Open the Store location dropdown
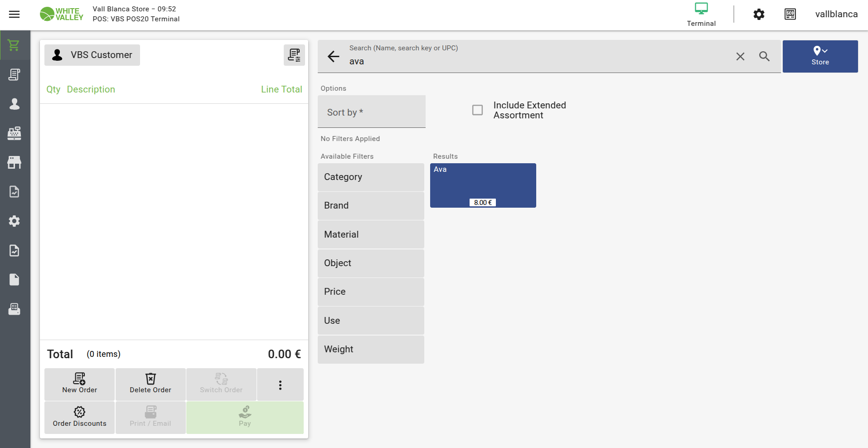 820,56
